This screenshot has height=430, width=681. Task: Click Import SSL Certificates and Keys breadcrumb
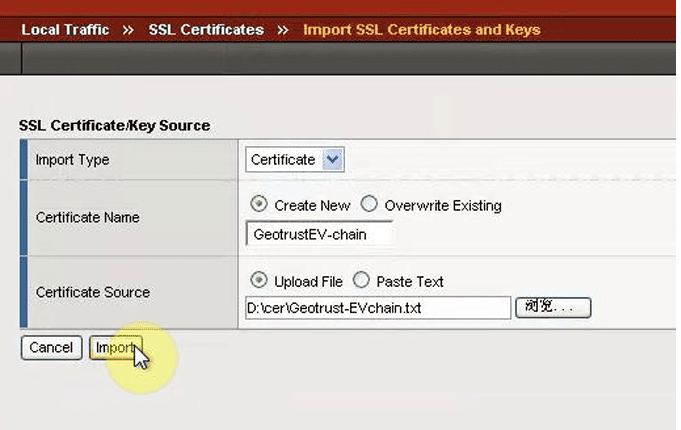point(421,29)
